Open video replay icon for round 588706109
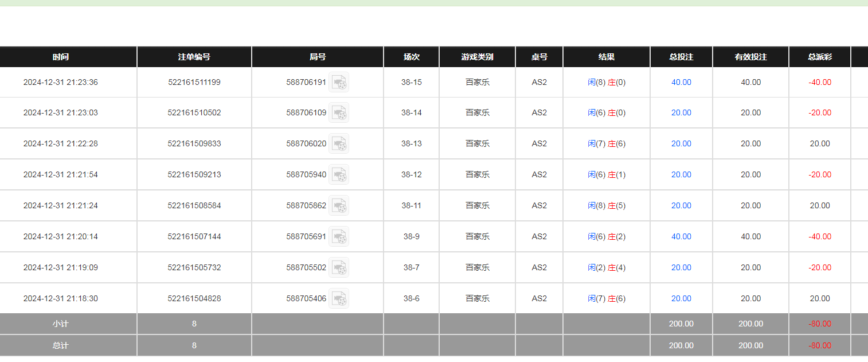The width and height of the screenshot is (868, 362). pos(339,113)
